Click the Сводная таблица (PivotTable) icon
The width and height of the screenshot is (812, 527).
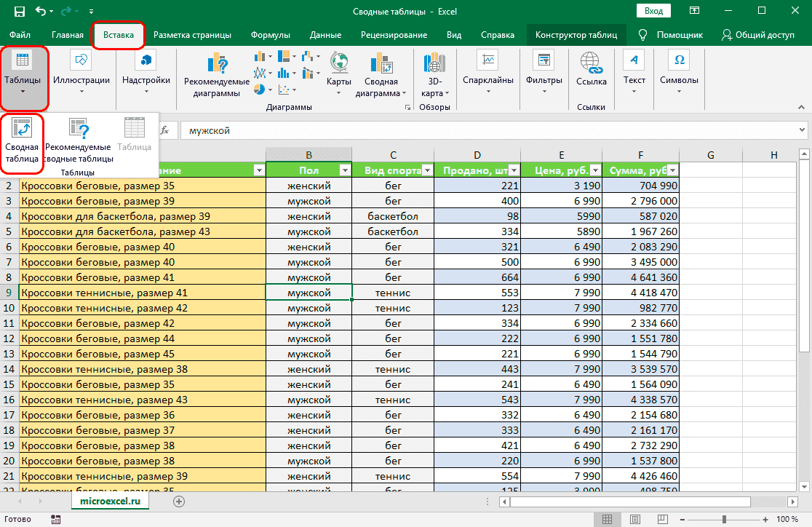pyautogui.click(x=22, y=130)
